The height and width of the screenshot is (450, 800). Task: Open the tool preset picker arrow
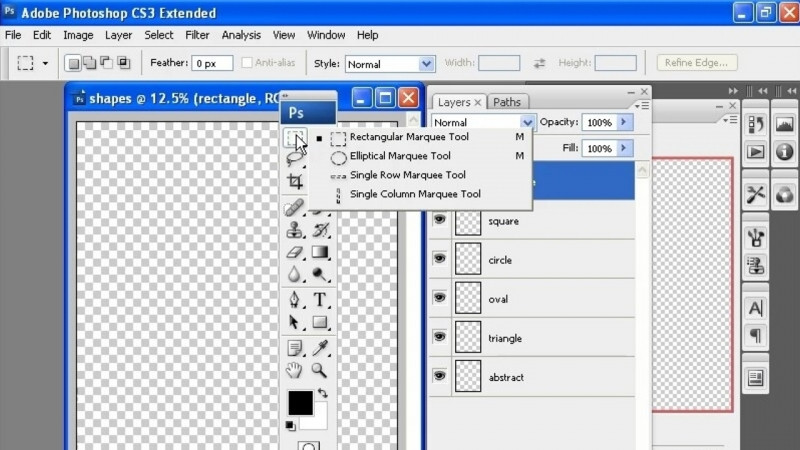(x=45, y=63)
